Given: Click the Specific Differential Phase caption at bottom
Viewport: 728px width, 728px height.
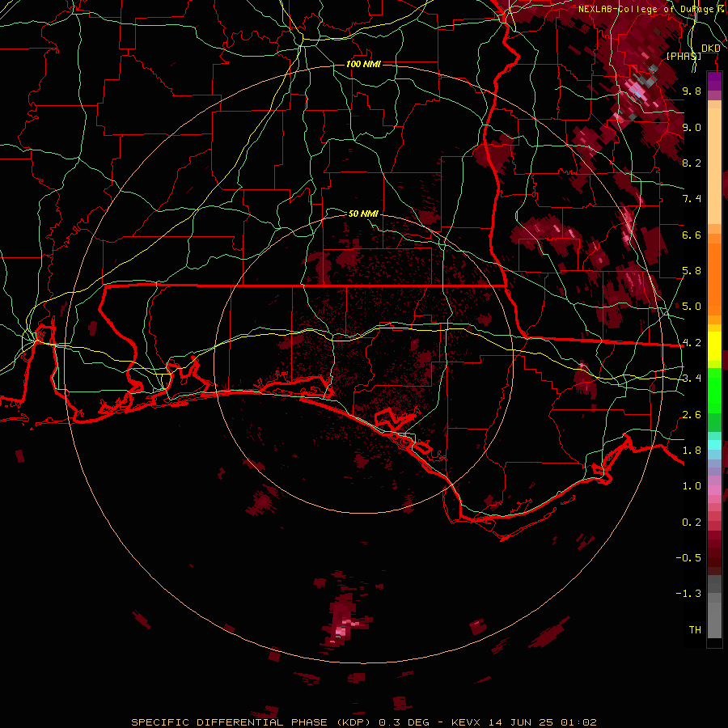Looking at the screenshot, I should (x=364, y=722).
